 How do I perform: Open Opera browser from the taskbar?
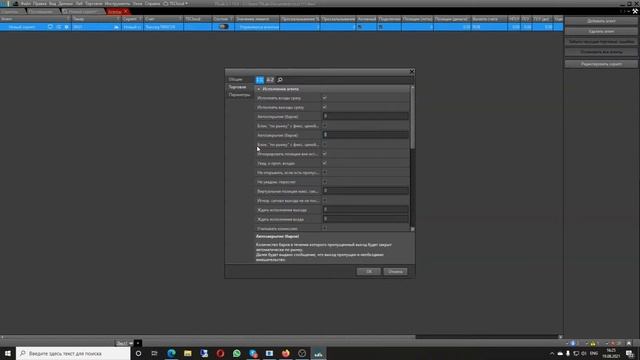click(220, 353)
